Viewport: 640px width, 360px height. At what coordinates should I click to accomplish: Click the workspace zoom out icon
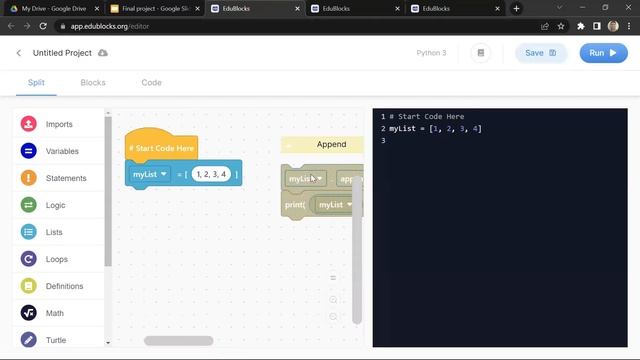[333, 317]
